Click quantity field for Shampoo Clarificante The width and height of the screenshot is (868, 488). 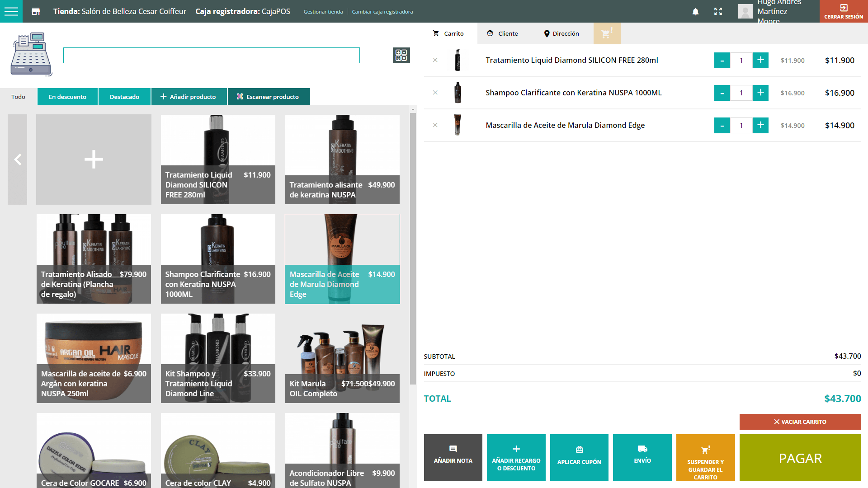tap(741, 93)
